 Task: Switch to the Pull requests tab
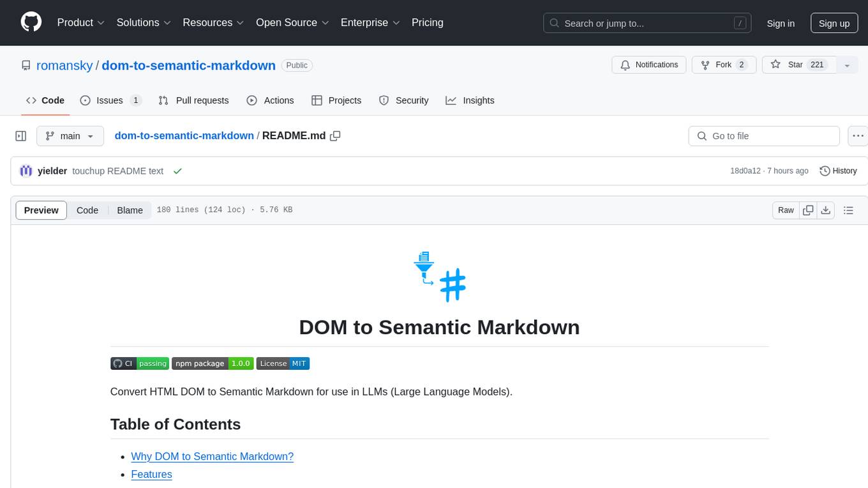click(x=193, y=100)
